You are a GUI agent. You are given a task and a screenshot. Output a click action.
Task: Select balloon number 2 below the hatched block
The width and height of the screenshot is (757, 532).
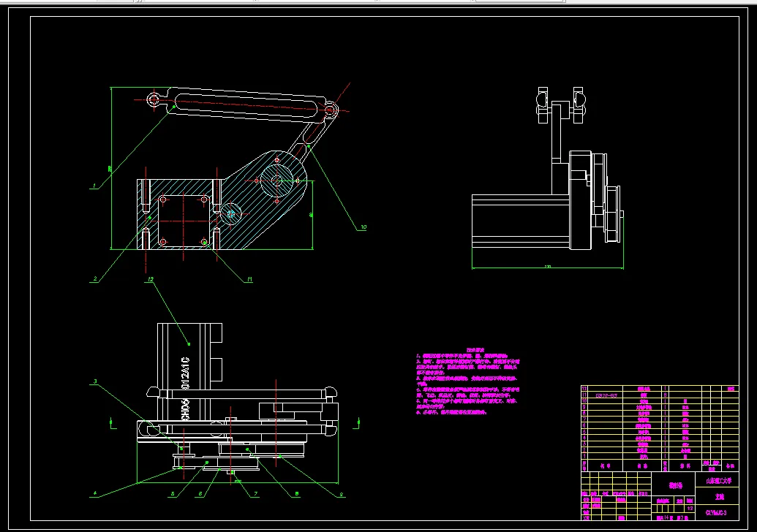click(x=95, y=278)
